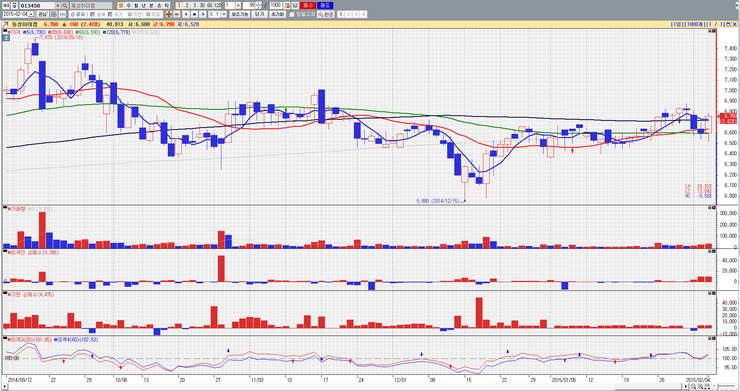Toggle the 당일조회 checkbox

(291, 14)
